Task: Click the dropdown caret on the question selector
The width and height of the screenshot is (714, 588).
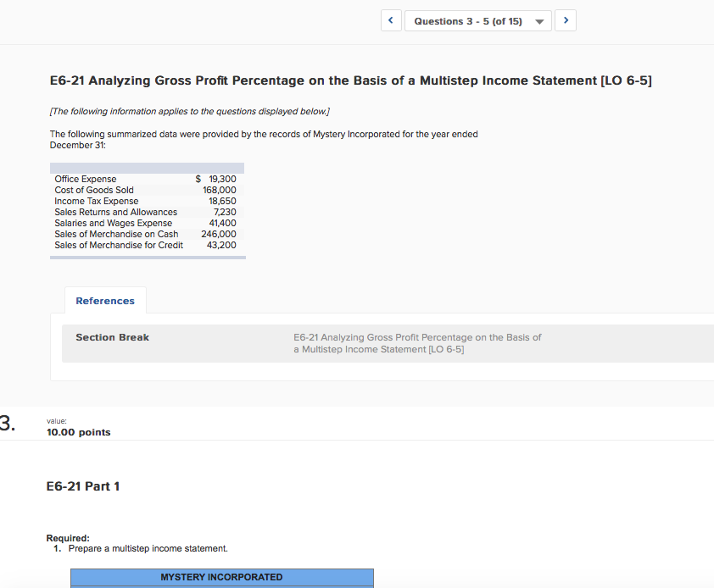Action: [539, 20]
